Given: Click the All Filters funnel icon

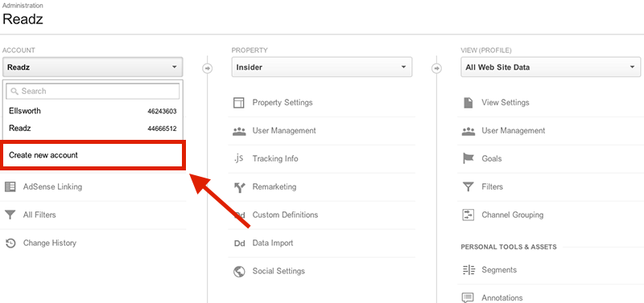Looking at the screenshot, I should tap(10, 215).
